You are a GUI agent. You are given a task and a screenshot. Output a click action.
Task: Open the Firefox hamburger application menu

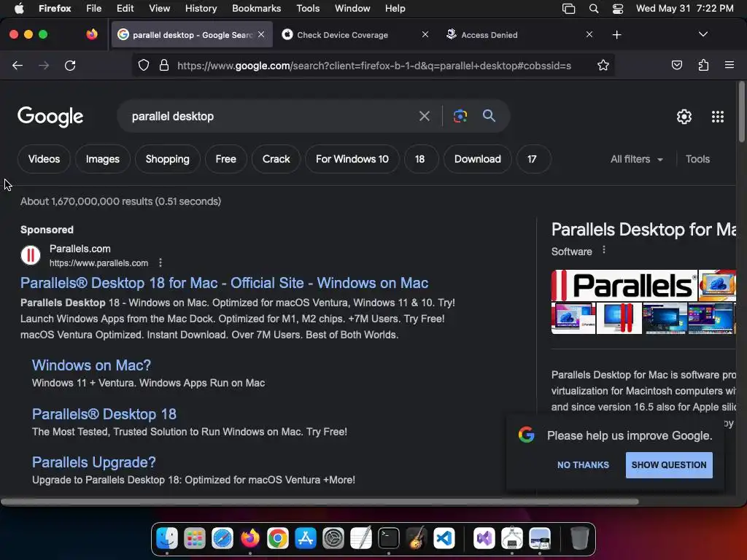729,65
